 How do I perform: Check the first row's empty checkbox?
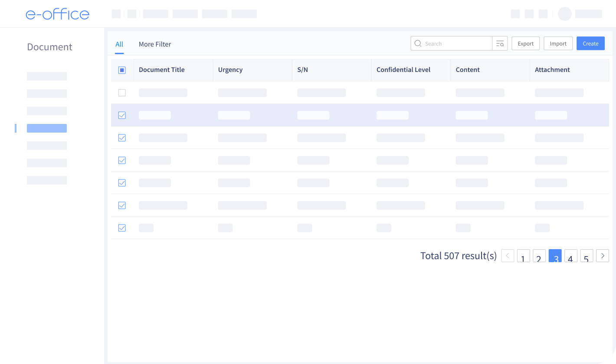coord(122,92)
